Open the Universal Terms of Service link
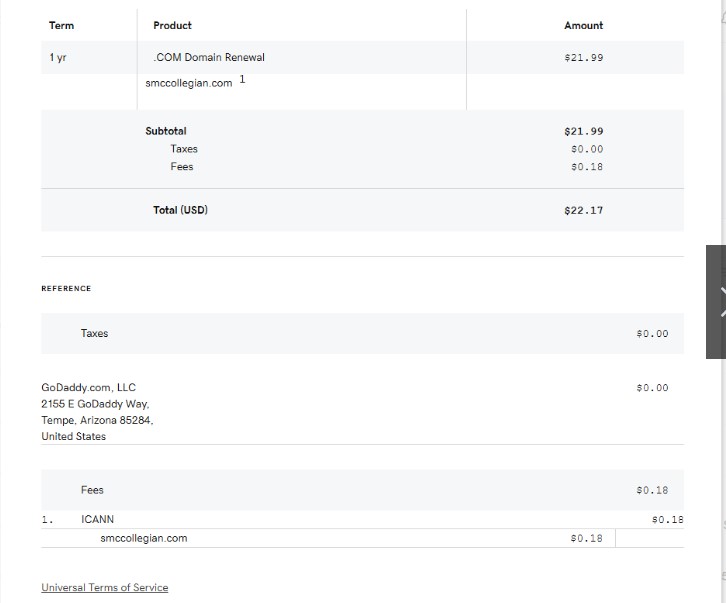 [104, 587]
